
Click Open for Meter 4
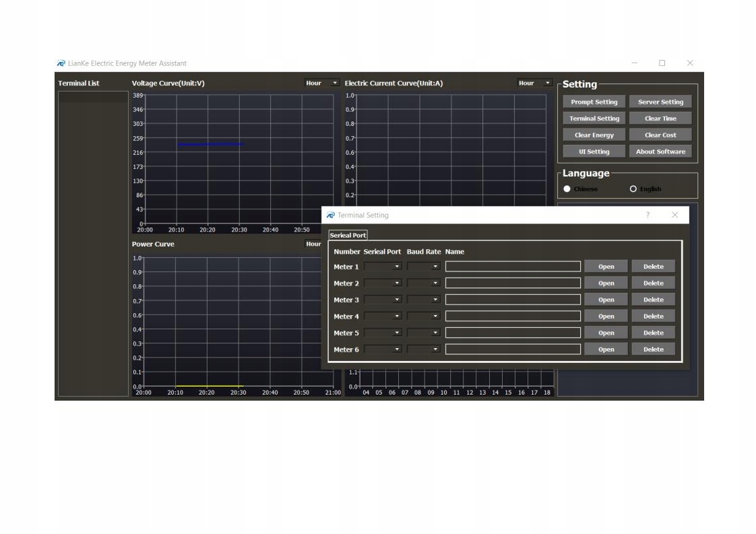pyautogui.click(x=606, y=316)
